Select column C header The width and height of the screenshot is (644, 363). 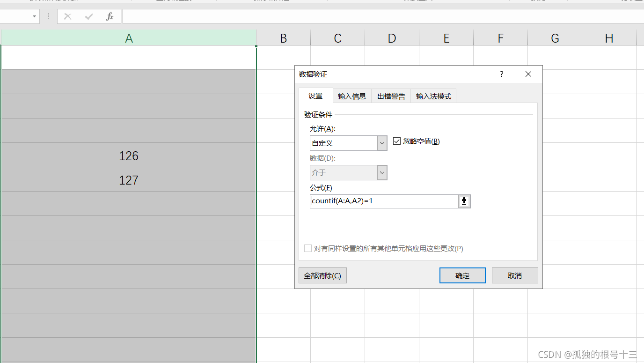(x=338, y=38)
